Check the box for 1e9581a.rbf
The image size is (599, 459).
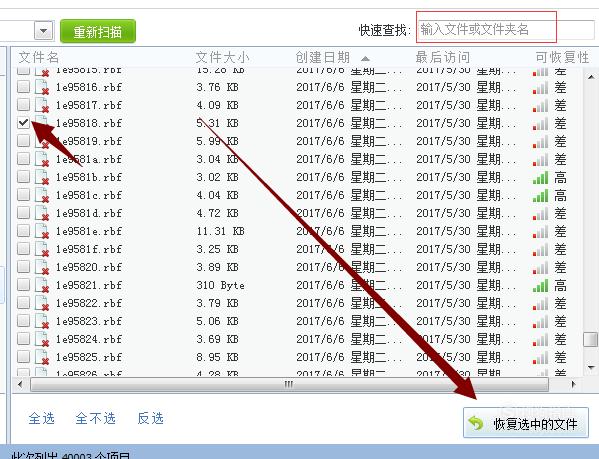(24, 158)
